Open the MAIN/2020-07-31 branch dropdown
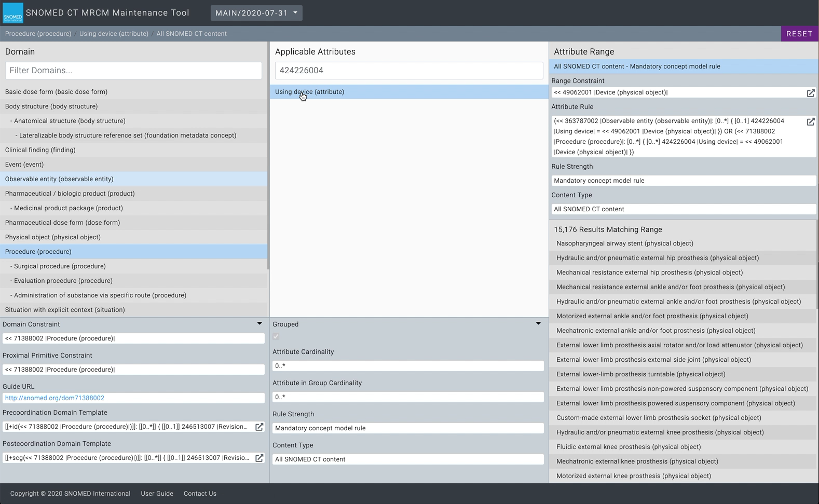 pyautogui.click(x=256, y=13)
